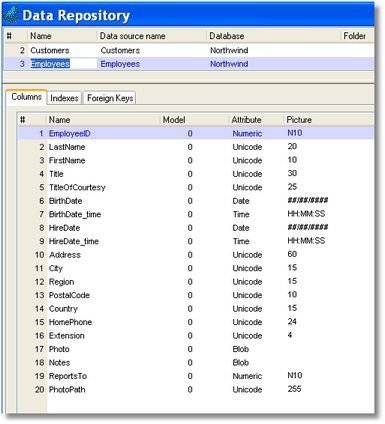Select the HomePhone column row
385x424 pixels.
point(196,322)
